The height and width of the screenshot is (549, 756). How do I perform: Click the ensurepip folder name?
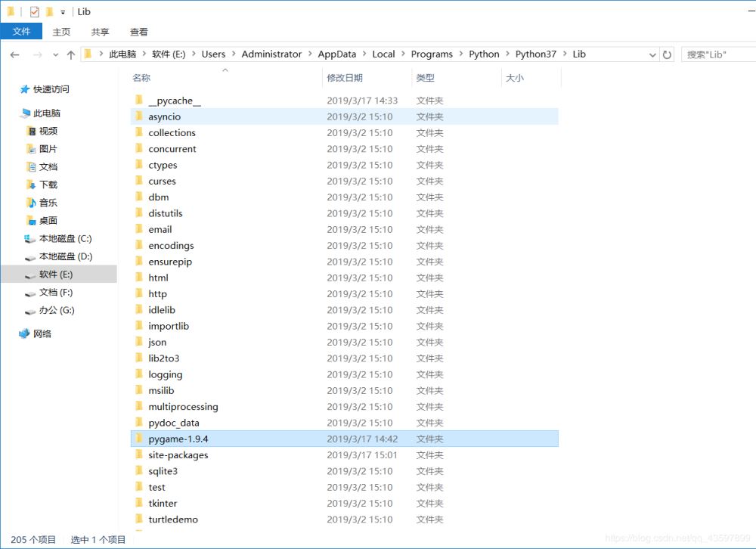[x=170, y=262]
